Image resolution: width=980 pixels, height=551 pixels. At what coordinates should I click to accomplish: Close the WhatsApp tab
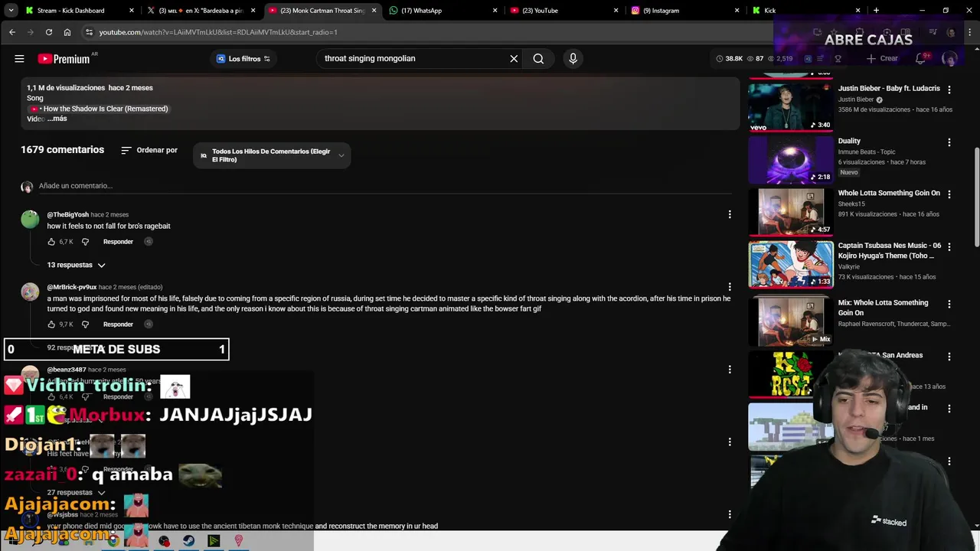pyautogui.click(x=495, y=11)
